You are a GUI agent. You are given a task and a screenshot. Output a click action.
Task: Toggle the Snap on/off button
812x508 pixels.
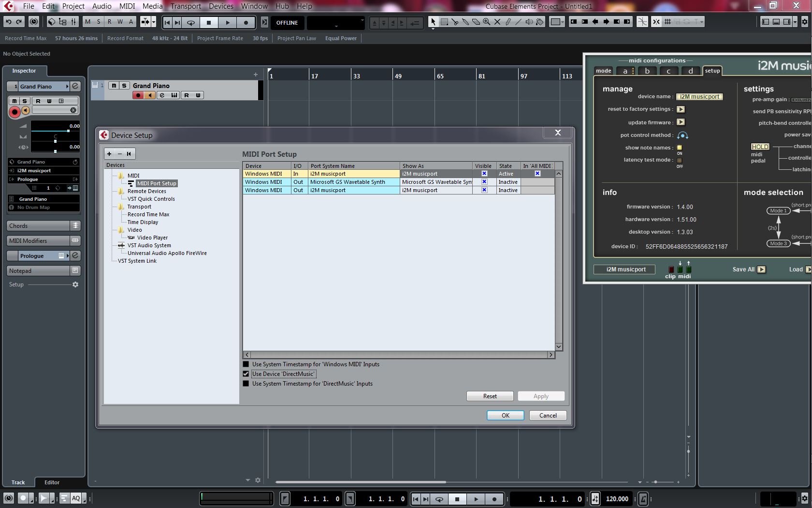click(656, 22)
